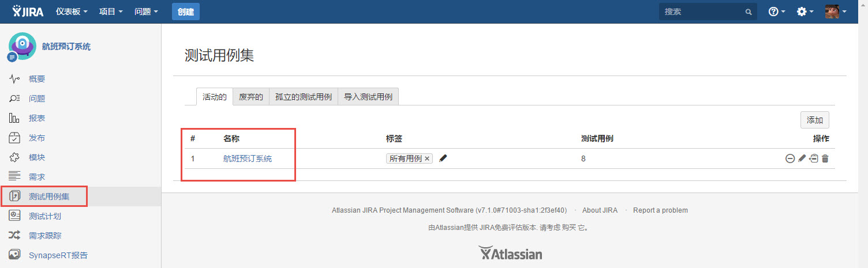The width and height of the screenshot is (868, 268).
Task: Click the trash delete icon in 操作 column
Action: pyautogui.click(x=825, y=158)
